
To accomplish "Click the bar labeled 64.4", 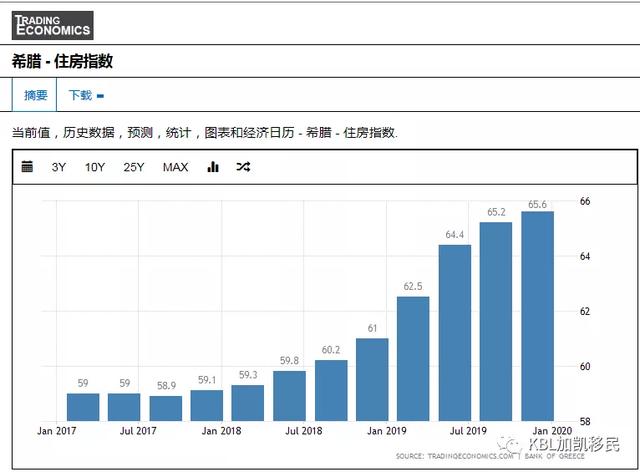I will (455, 333).
